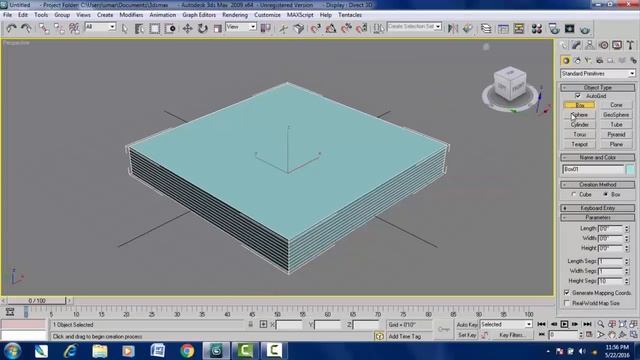Viewport: 640px width, 360px height.
Task: Open the Material Editor icon
Action: [x=537, y=29]
